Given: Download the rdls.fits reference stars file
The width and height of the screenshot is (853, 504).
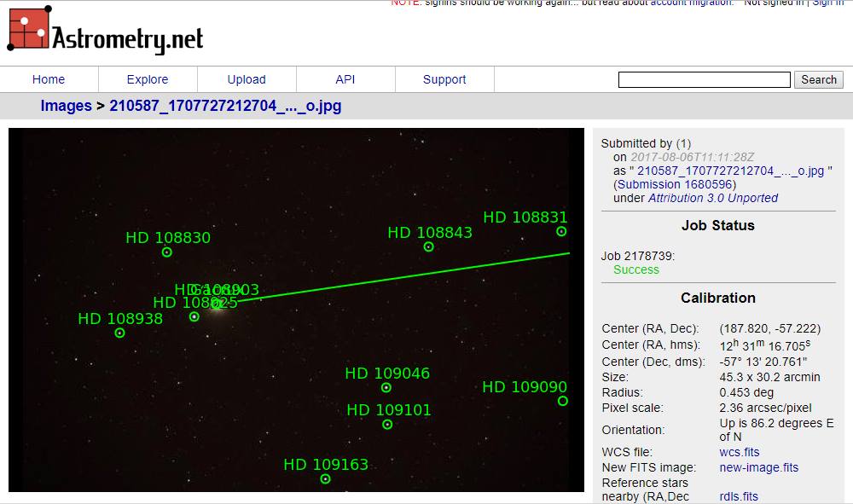Looking at the screenshot, I should (x=739, y=496).
